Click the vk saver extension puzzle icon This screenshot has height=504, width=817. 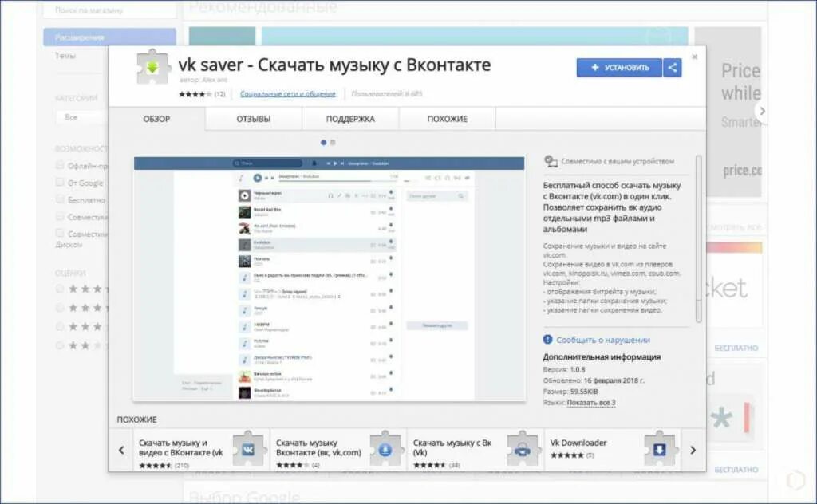tap(152, 66)
